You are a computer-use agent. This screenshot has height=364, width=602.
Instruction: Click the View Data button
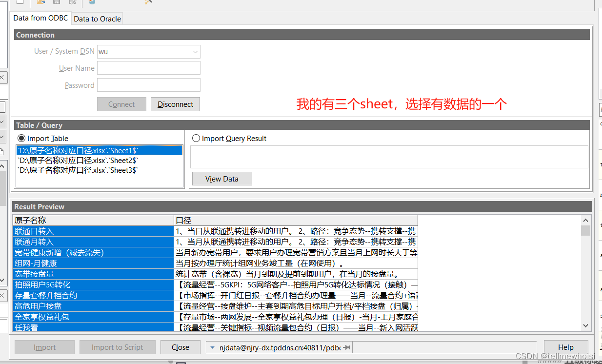point(222,178)
